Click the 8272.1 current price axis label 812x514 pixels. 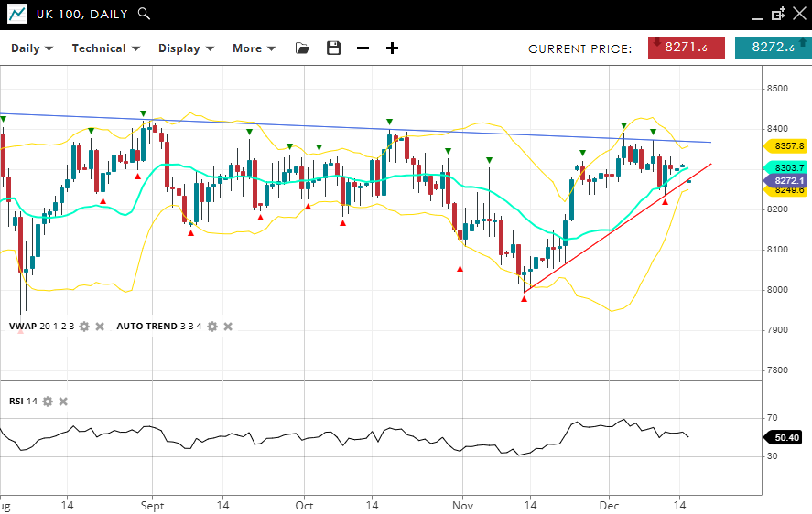click(784, 181)
